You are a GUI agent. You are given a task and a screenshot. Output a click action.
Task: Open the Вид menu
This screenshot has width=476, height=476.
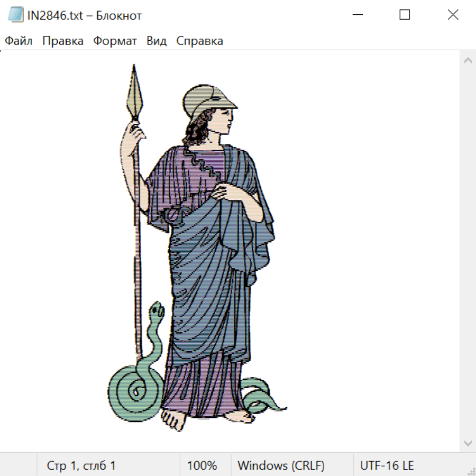click(157, 41)
